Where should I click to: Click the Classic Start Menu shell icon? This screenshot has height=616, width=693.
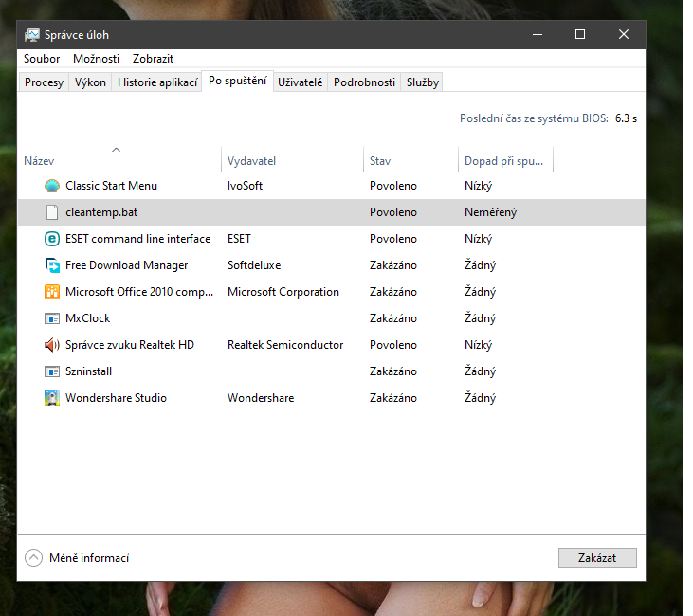click(x=52, y=186)
